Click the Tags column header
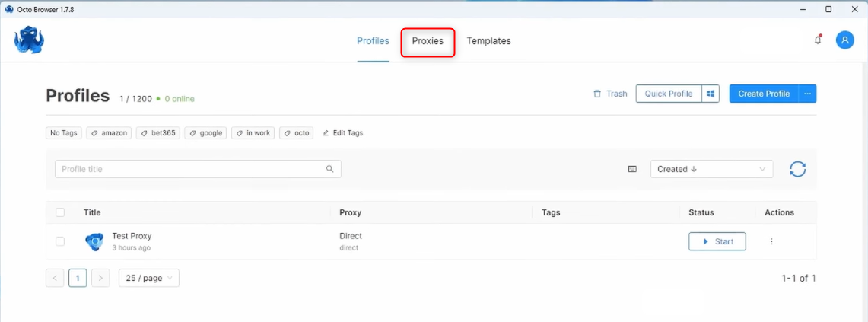Image resolution: width=868 pixels, height=322 pixels. (551, 212)
